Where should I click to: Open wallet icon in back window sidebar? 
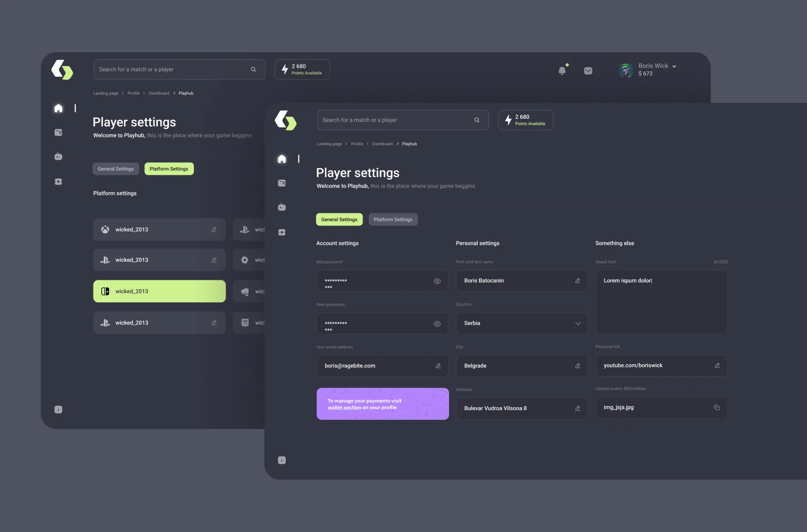coord(58,132)
